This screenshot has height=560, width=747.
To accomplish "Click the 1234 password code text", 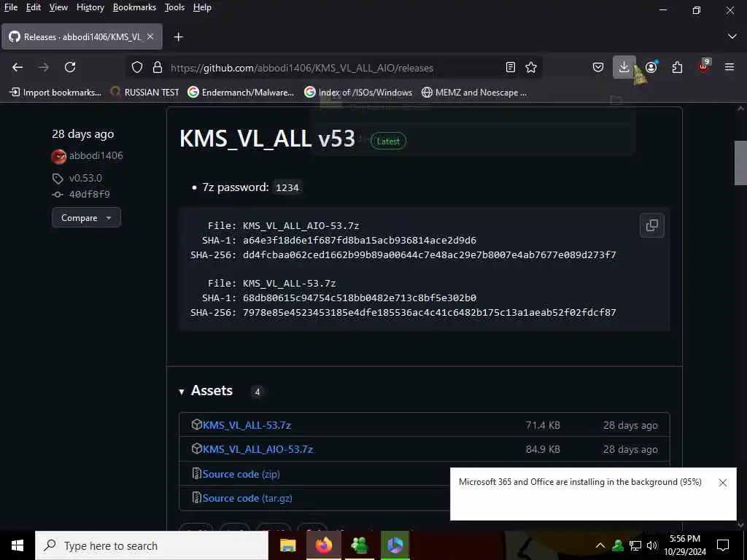I will click(x=287, y=187).
